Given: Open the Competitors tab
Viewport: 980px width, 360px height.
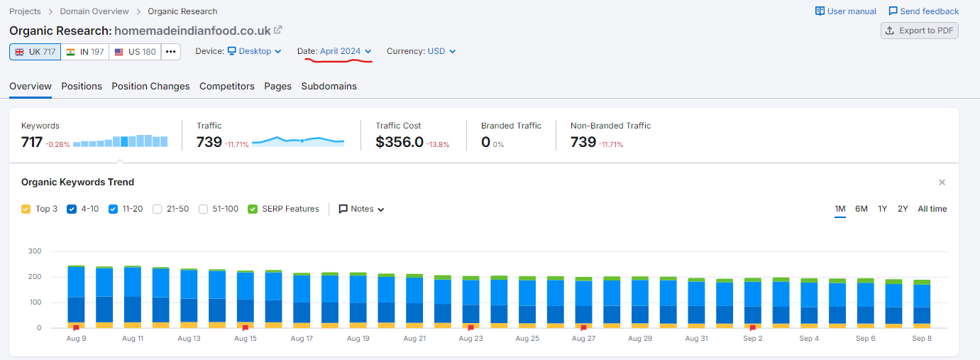Looking at the screenshot, I should [x=226, y=86].
